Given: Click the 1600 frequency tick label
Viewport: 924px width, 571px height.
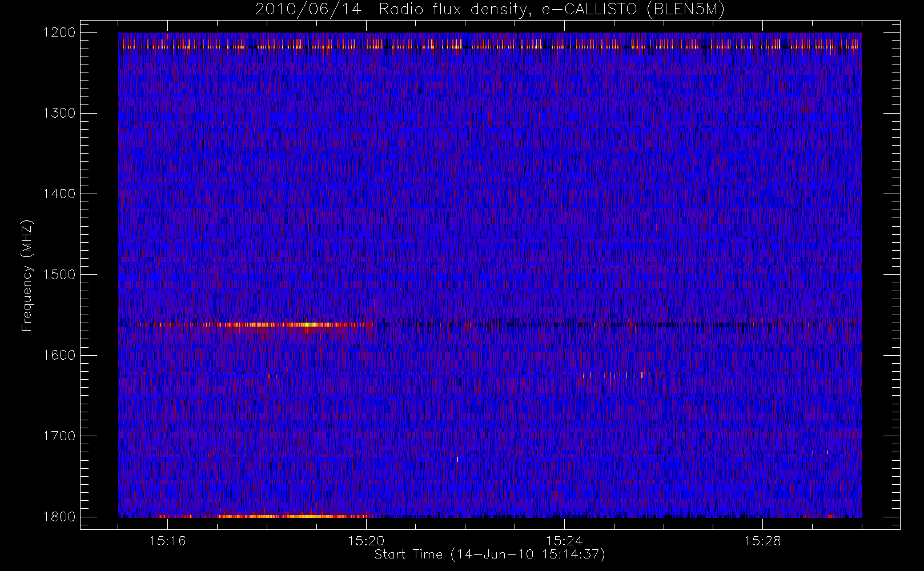Looking at the screenshot, I should [x=59, y=355].
